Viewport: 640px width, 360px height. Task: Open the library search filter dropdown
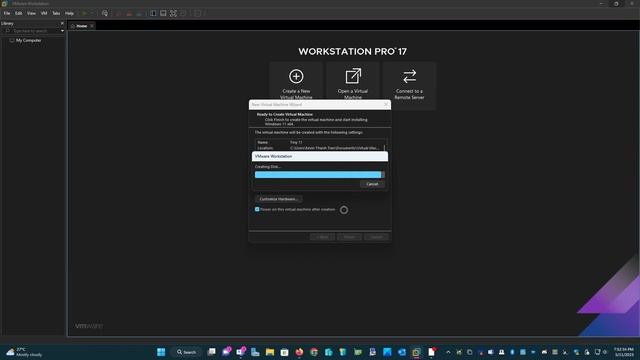(62, 31)
